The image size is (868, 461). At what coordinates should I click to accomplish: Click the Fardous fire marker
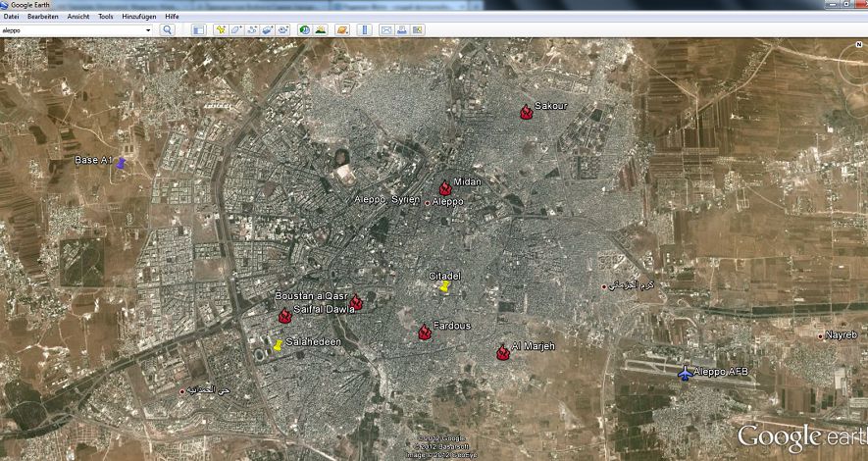[425, 333]
